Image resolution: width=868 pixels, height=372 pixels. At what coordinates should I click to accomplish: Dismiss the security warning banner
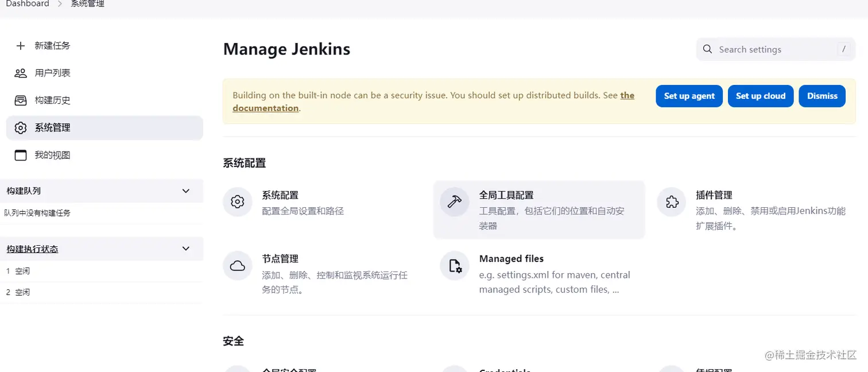[822, 96]
